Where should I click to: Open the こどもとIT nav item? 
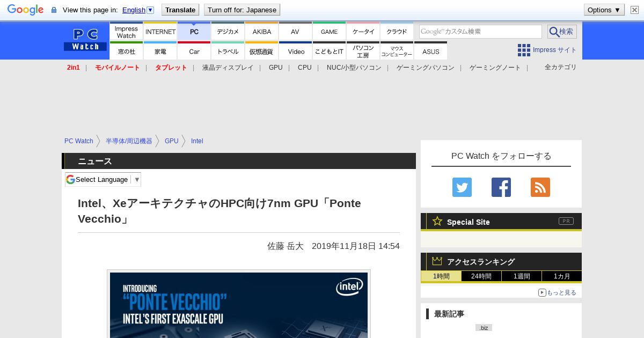[x=329, y=52]
